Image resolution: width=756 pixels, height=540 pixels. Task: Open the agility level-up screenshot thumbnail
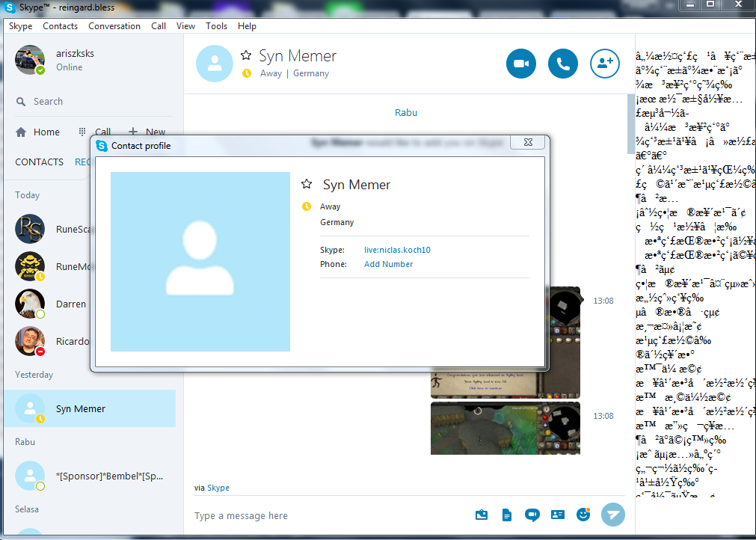pyautogui.click(x=505, y=383)
